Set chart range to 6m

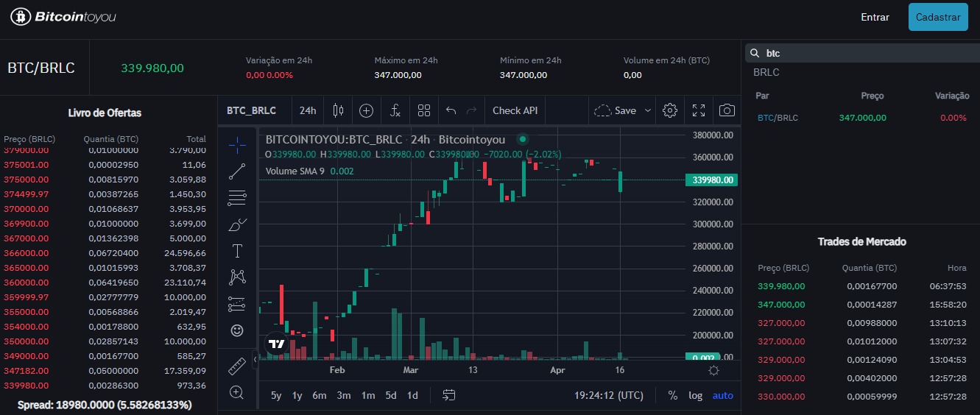(x=319, y=395)
